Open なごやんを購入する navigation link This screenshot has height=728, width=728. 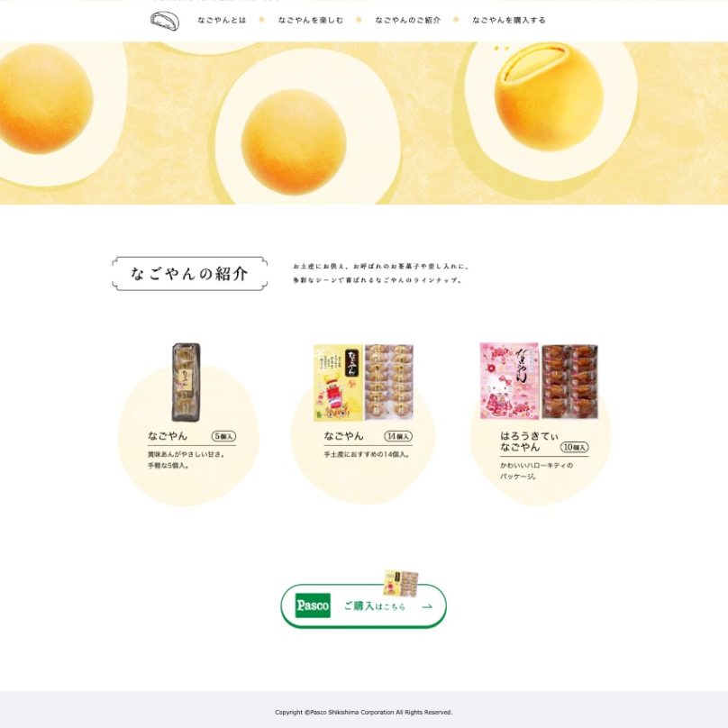pyautogui.click(x=509, y=20)
